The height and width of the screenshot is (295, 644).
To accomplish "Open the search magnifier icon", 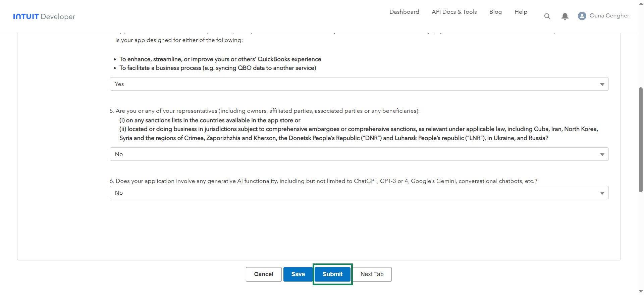I will coord(547,16).
